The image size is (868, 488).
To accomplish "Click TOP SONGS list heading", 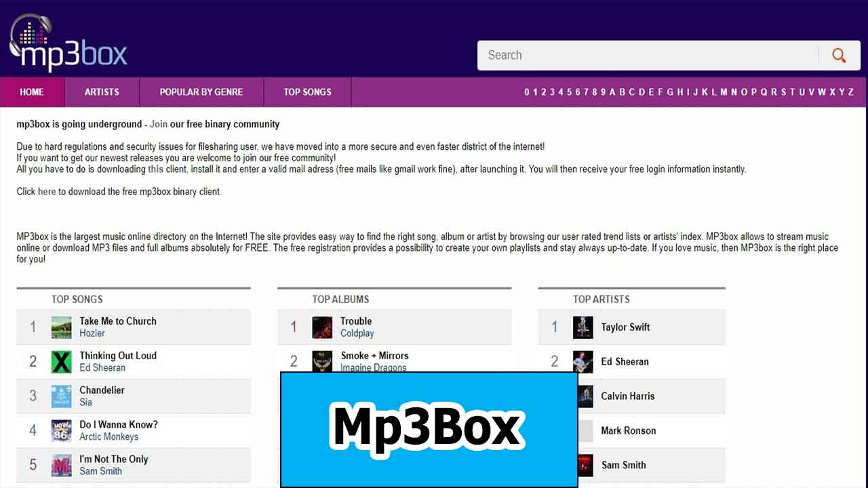I will point(77,300).
